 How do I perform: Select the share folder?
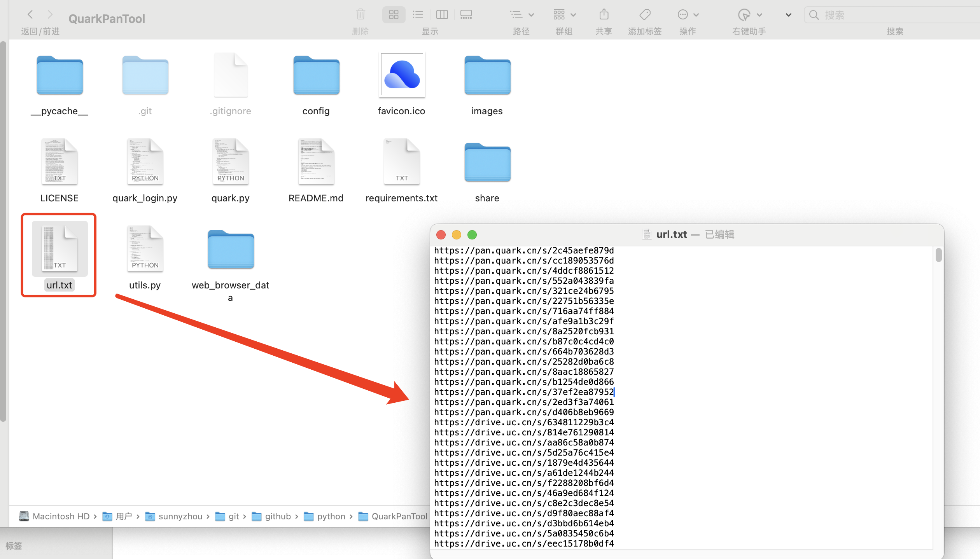coord(487,162)
